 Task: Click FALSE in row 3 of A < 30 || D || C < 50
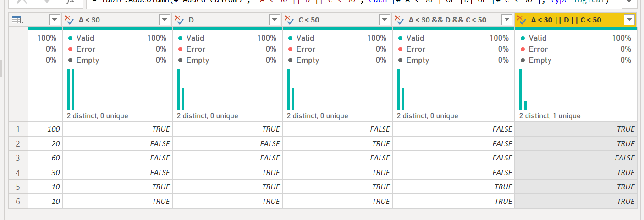pyautogui.click(x=576, y=158)
